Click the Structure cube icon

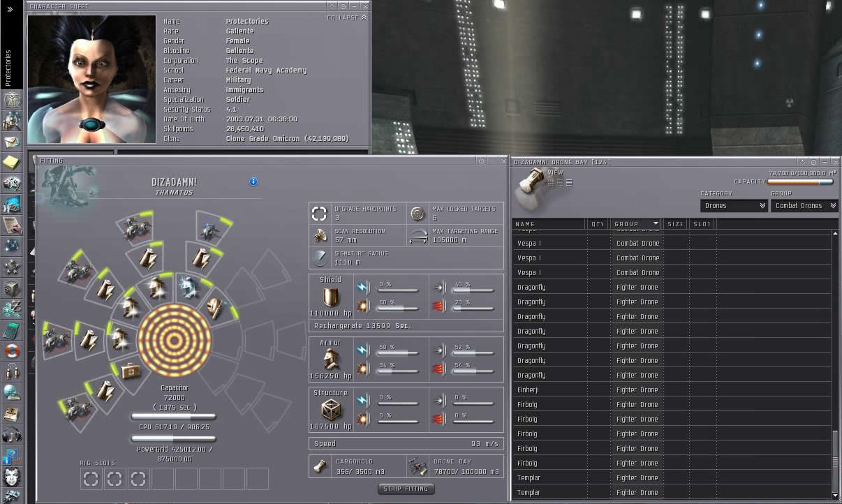(x=331, y=410)
